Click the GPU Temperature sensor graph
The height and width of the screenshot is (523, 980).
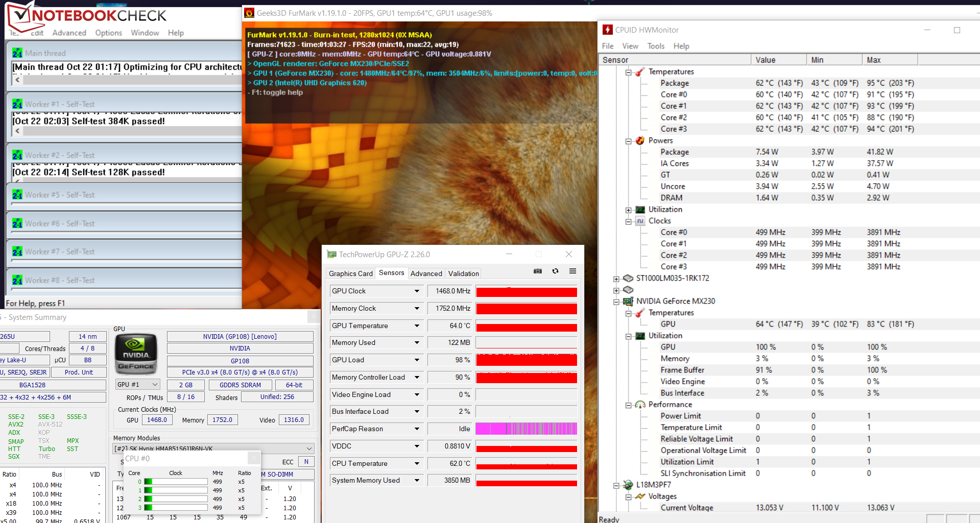[527, 326]
